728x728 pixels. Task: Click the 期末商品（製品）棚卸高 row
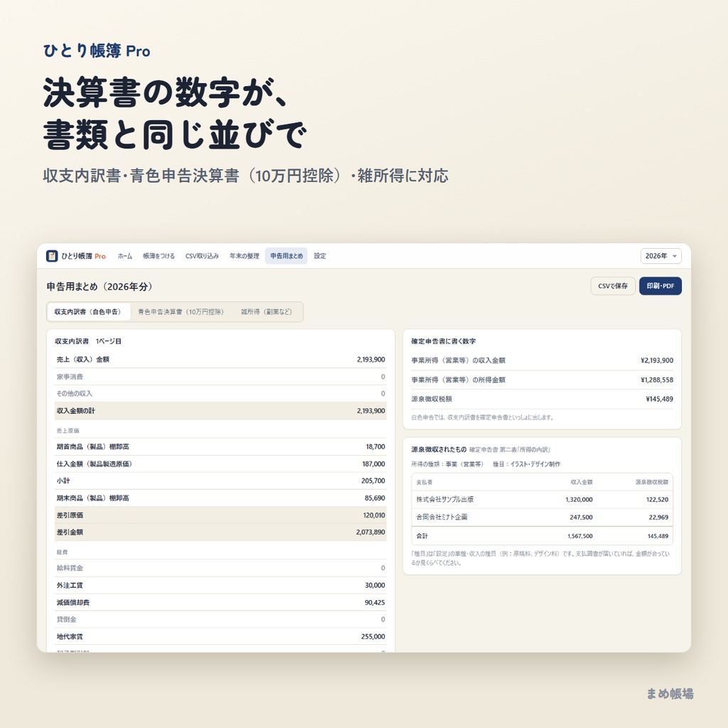pos(220,498)
